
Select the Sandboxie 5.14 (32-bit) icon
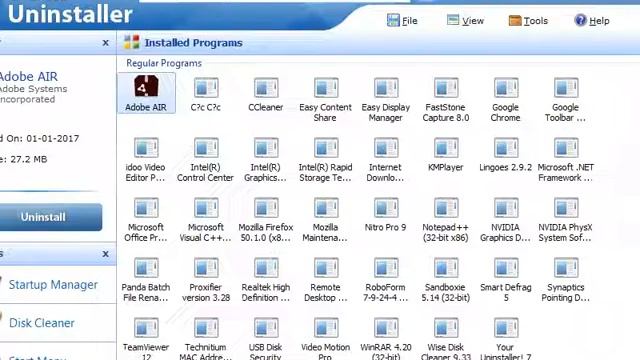coord(446,267)
